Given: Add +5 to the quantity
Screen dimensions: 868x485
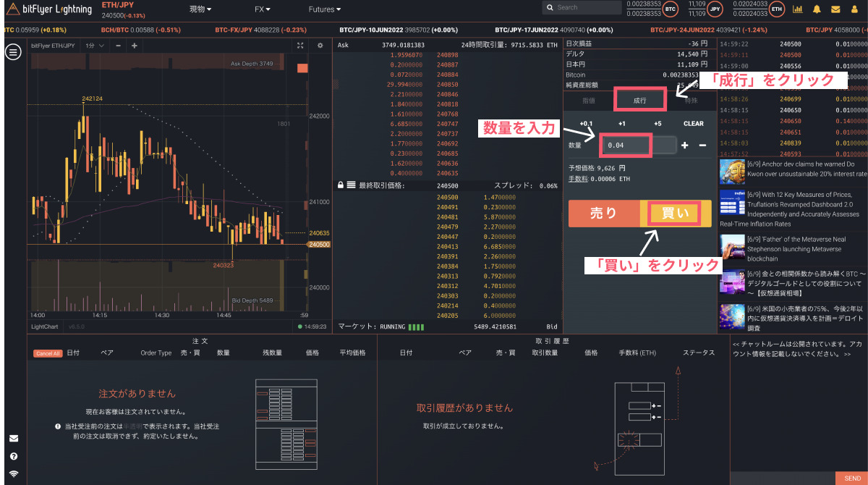Looking at the screenshot, I should pyautogui.click(x=658, y=124).
